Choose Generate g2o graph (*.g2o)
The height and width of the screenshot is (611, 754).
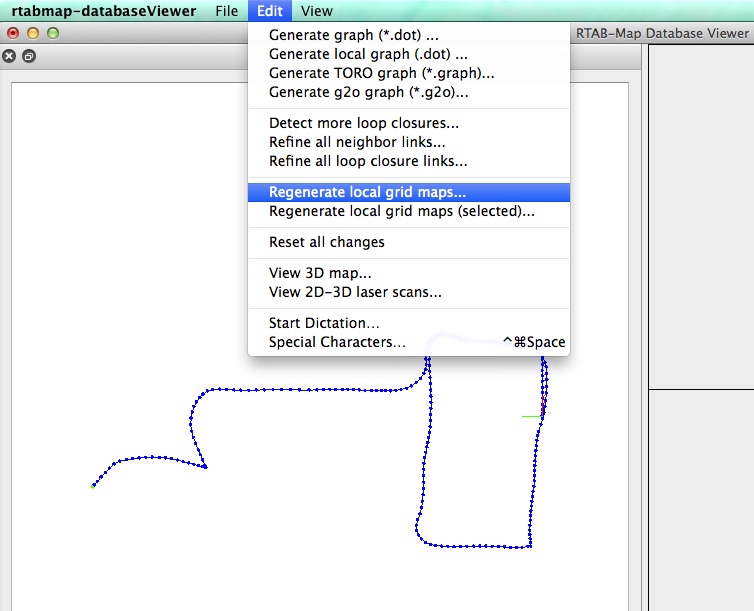pos(368,92)
